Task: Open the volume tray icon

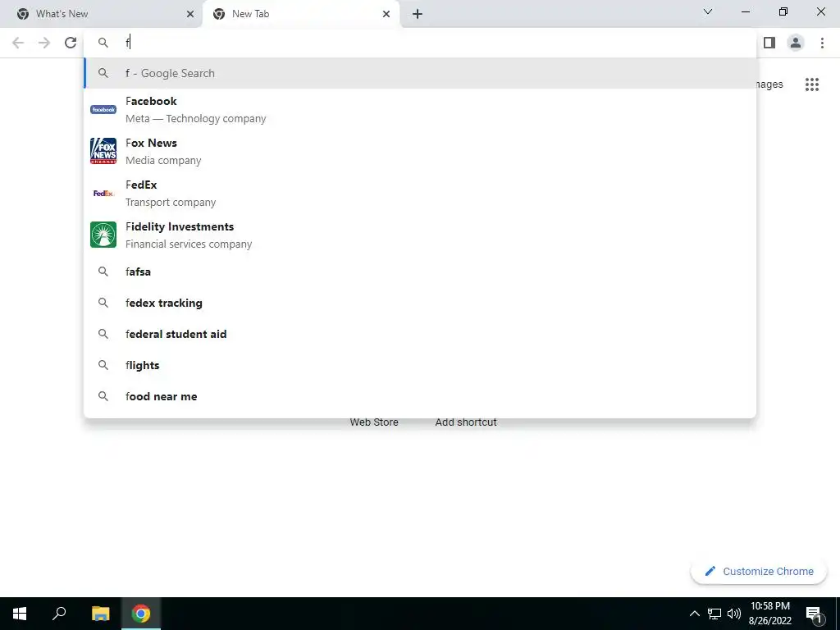Action: pos(734,614)
